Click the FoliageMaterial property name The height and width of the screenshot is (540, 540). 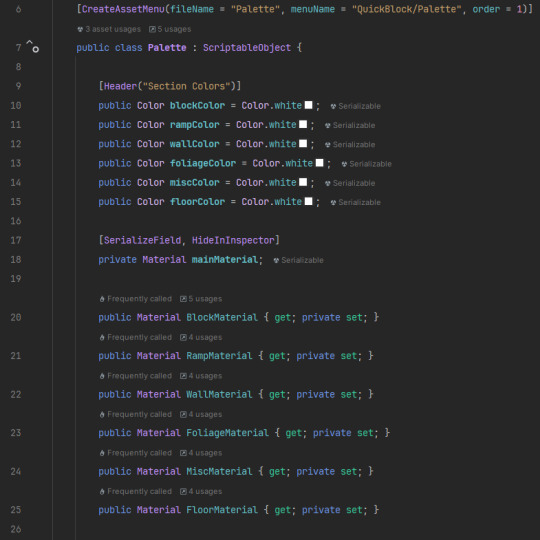pyautogui.click(x=228, y=433)
